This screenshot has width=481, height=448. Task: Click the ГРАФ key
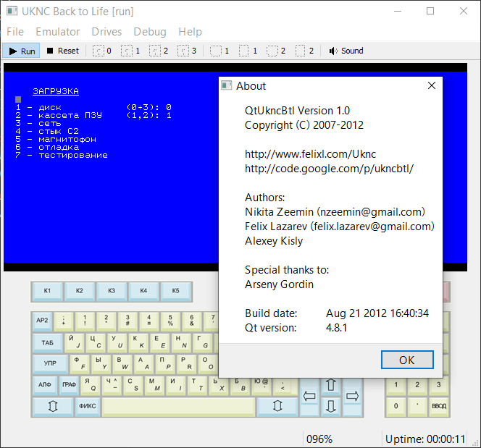(x=69, y=385)
